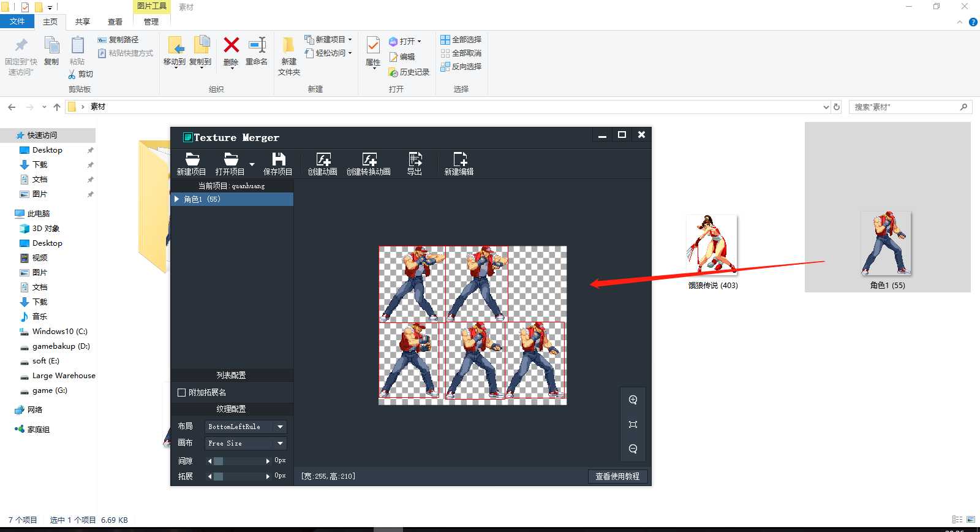Click the 间隙 slider handle

pos(218,461)
